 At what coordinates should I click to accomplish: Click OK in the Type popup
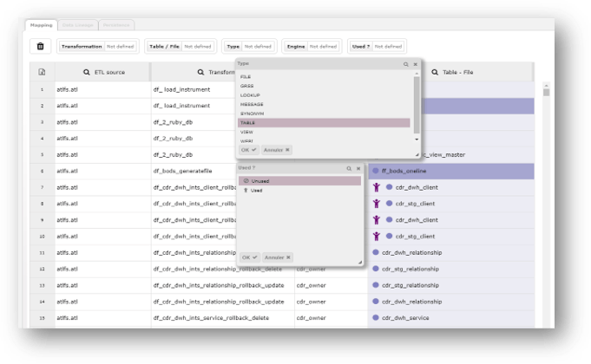(249, 150)
